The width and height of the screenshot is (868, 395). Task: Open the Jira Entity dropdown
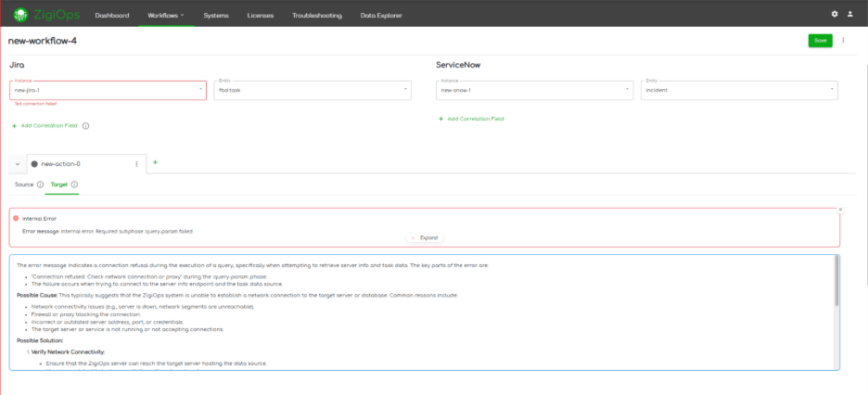[313, 90]
